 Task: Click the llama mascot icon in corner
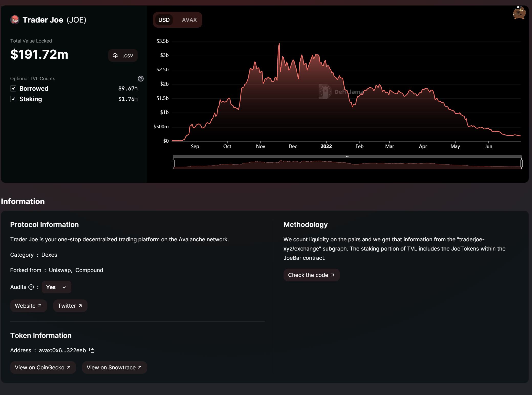[x=519, y=13]
